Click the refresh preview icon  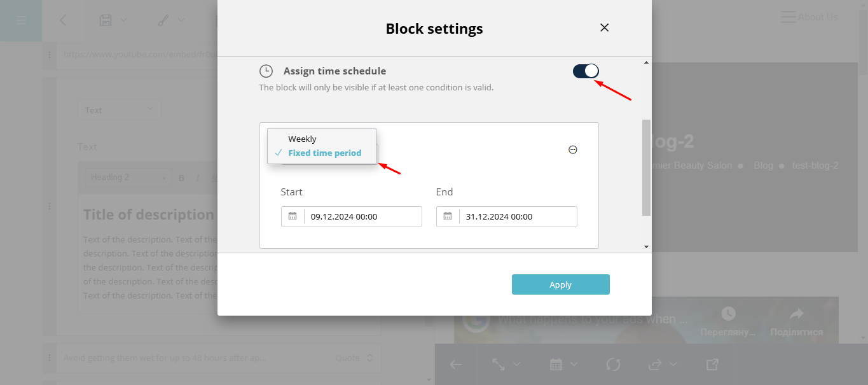613,365
